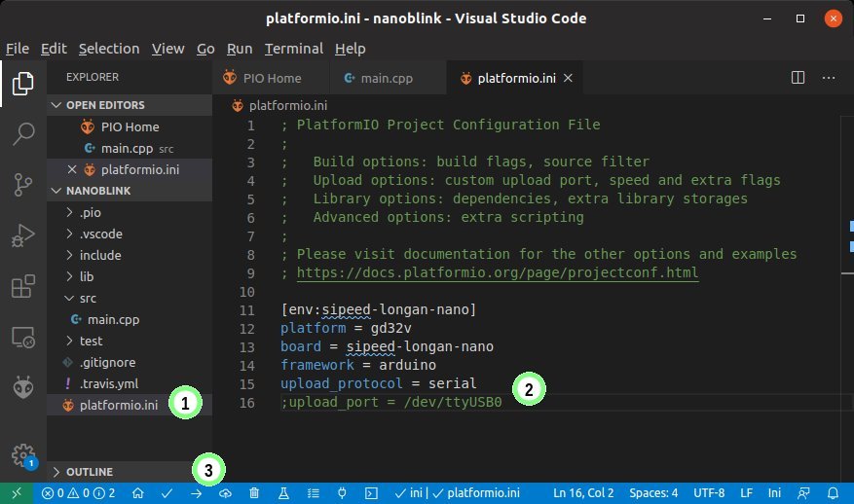The height and width of the screenshot is (504, 854).
Task: Click the PlatformIO Upload arrow in status bar
Action: [x=197, y=493]
